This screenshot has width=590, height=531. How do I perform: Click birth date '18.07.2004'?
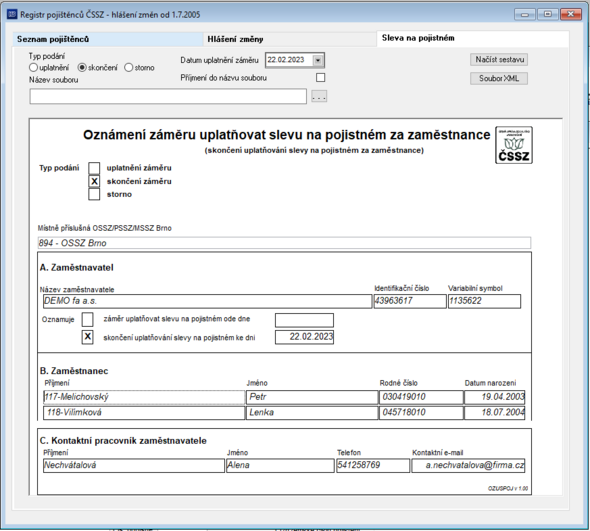pos(494,412)
